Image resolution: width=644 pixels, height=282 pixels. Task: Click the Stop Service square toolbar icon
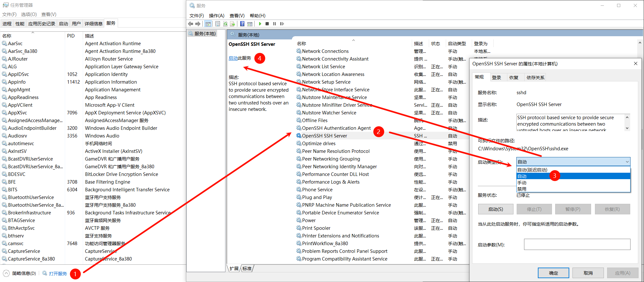[267, 24]
